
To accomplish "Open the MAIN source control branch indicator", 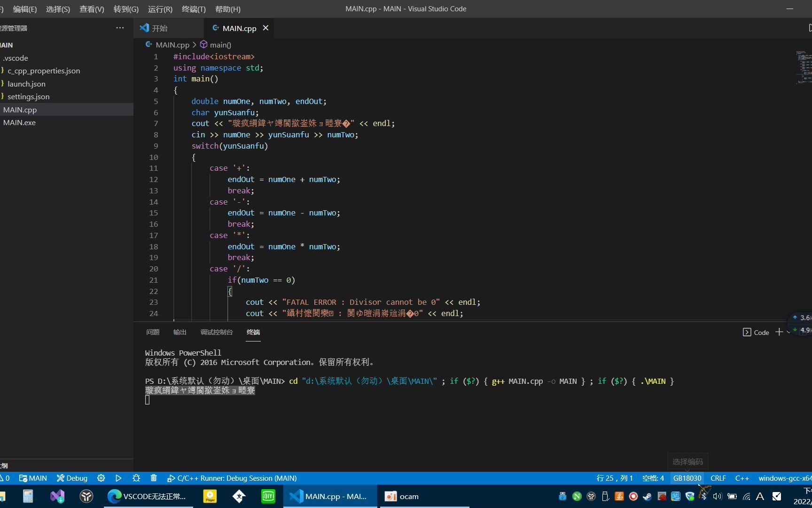I will 32,478.
